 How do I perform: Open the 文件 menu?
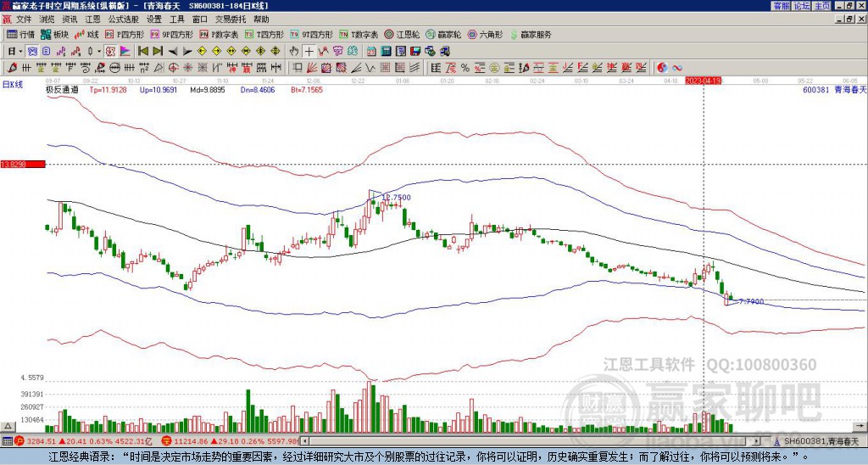click(x=24, y=20)
